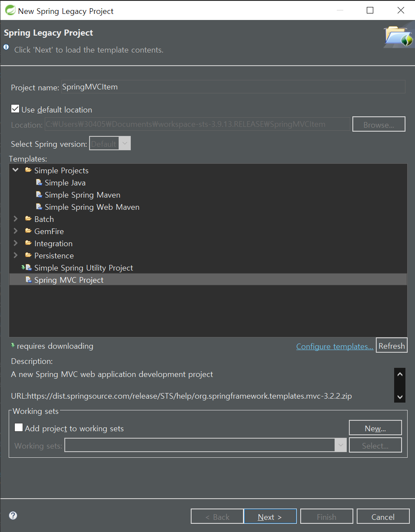Click the template URL text in description
Viewport: 415px width, 532px height.
pyautogui.click(x=182, y=396)
